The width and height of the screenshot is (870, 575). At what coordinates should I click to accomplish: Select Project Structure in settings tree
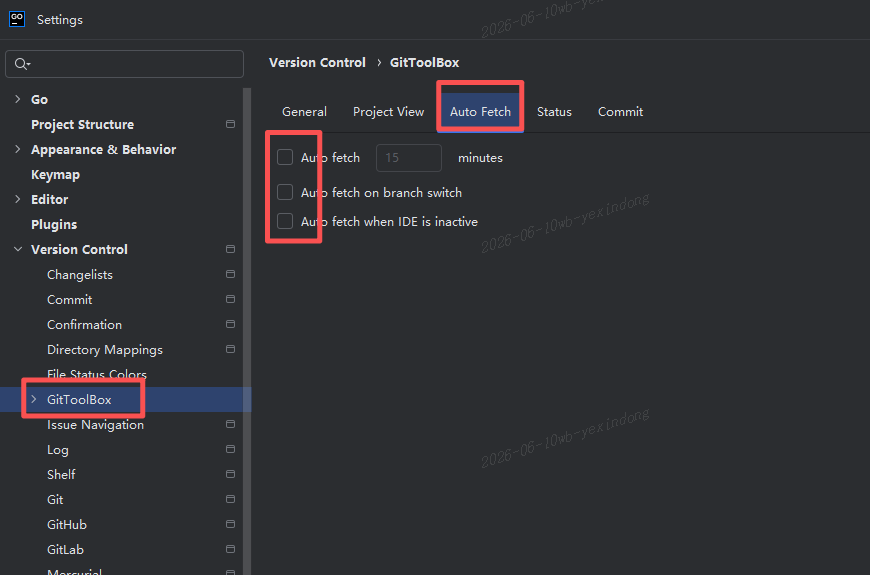[82, 124]
